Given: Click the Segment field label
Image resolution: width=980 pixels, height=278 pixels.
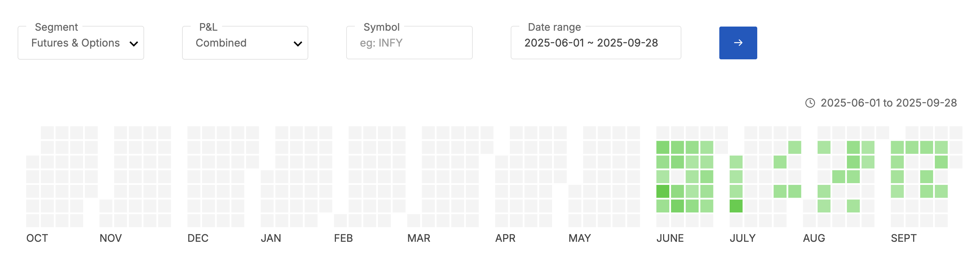Looking at the screenshot, I should 56,27.
